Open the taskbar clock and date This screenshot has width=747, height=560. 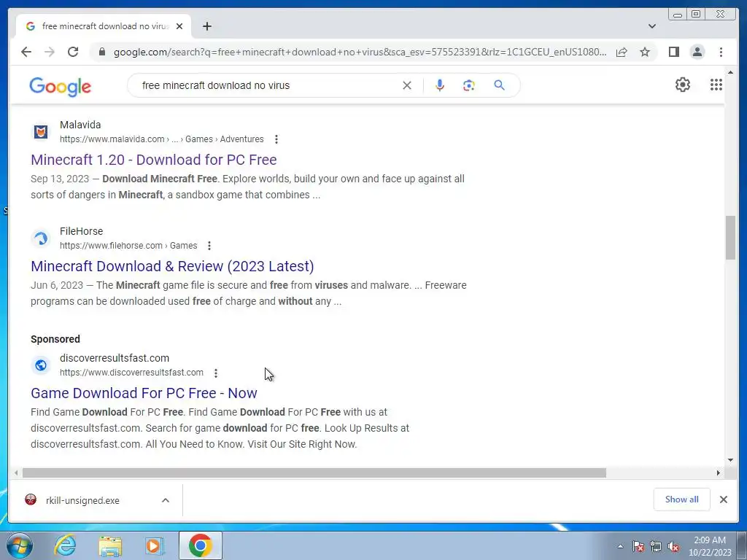[710, 546]
